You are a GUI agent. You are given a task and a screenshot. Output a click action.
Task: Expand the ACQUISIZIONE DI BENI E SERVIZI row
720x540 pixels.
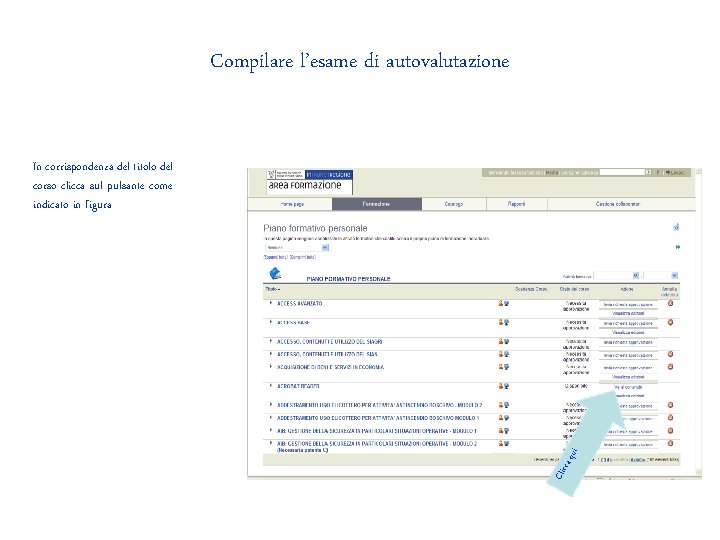[271, 366]
